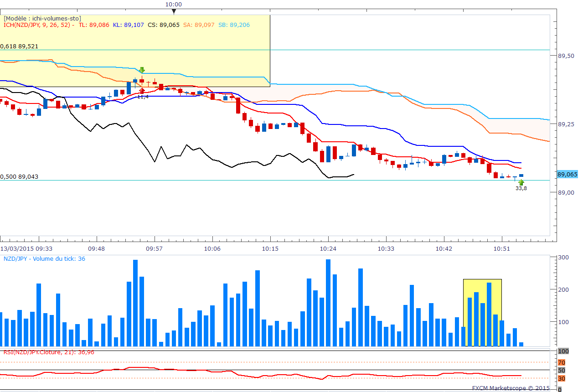This screenshot has width=583, height=392.
Task: Click the RSI(NZD/JPY.Cloture, 21) indicator label
Action: point(49,352)
